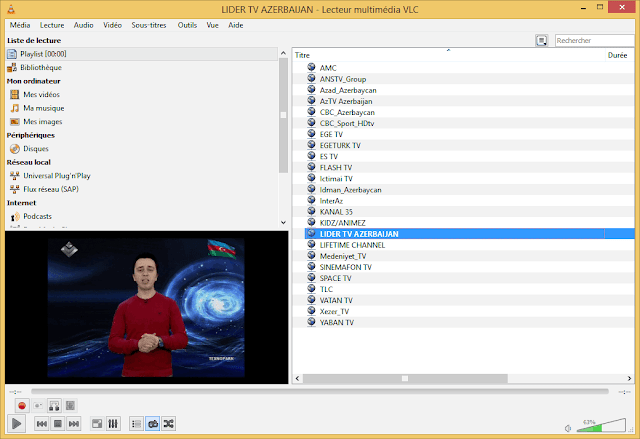This screenshot has width=640, height=439.
Task: Skip to the next media item
Action: coord(73,424)
